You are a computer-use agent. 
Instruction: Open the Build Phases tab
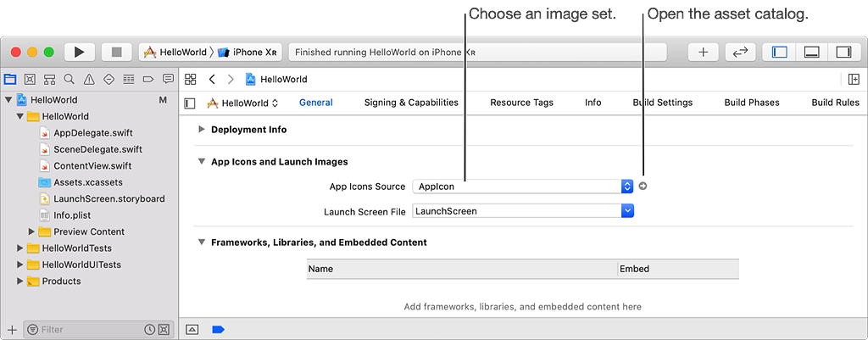[x=752, y=103]
